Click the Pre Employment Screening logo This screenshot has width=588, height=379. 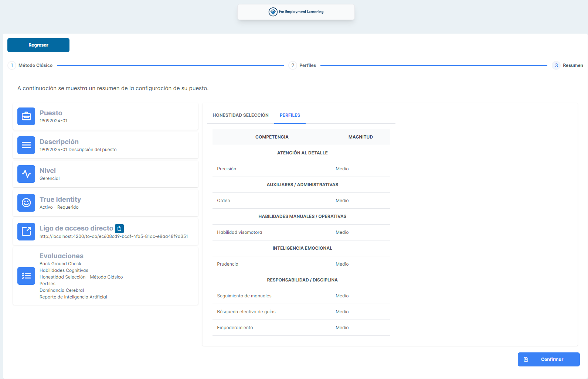pos(296,12)
